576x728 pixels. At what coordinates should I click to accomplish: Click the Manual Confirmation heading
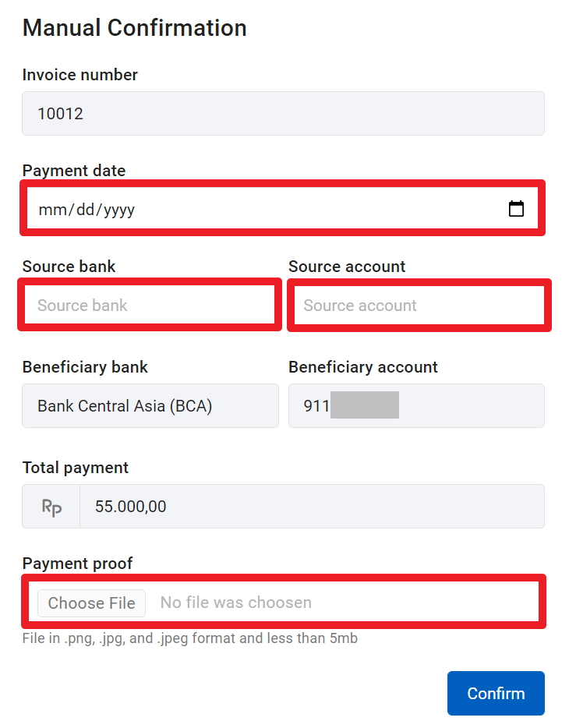[135, 28]
